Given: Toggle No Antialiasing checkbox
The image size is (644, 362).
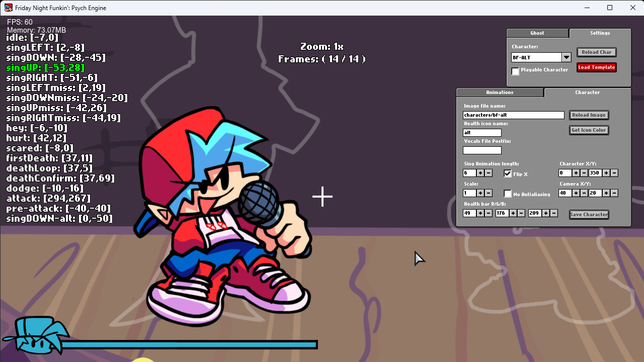Looking at the screenshot, I should pos(508,194).
